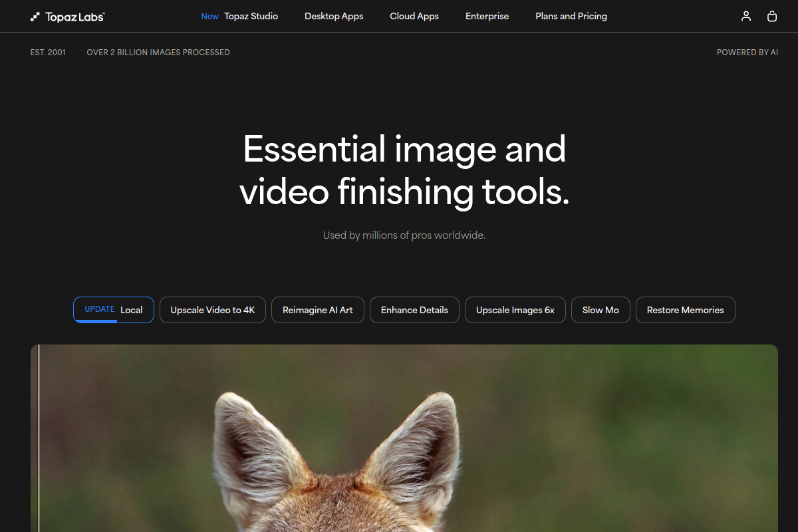Open the user account icon

click(746, 16)
